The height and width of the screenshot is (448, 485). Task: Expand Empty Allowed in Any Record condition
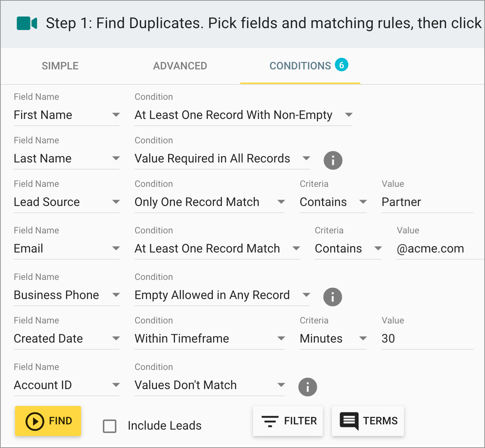(x=222, y=295)
